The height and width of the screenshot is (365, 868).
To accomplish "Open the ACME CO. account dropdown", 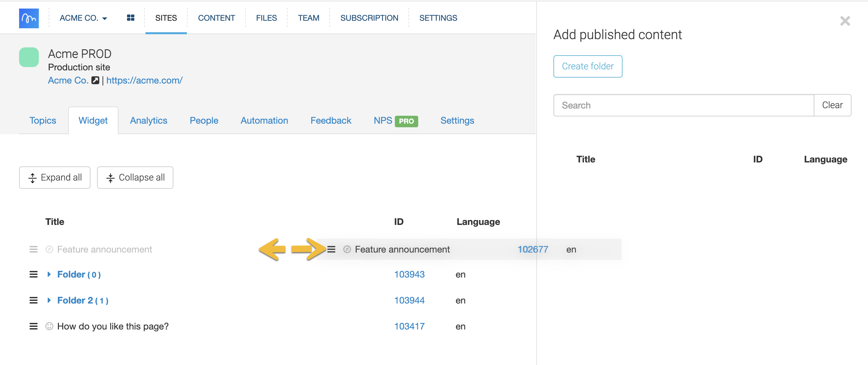I will 83,18.
